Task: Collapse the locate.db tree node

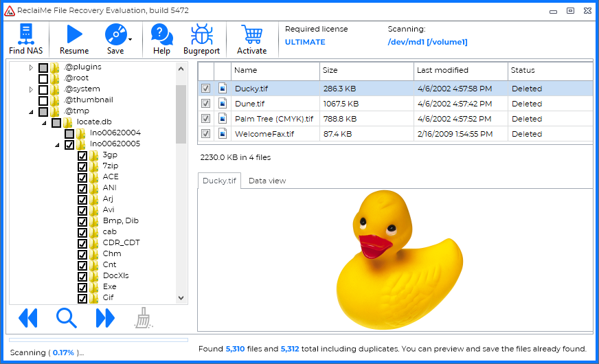Action: coord(44,122)
